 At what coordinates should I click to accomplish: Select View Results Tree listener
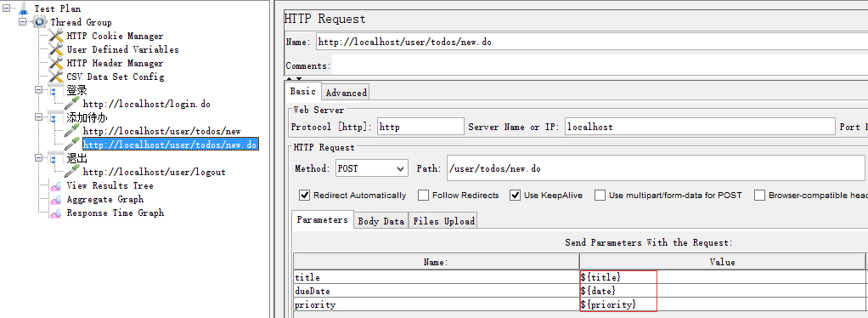coord(110,185)
